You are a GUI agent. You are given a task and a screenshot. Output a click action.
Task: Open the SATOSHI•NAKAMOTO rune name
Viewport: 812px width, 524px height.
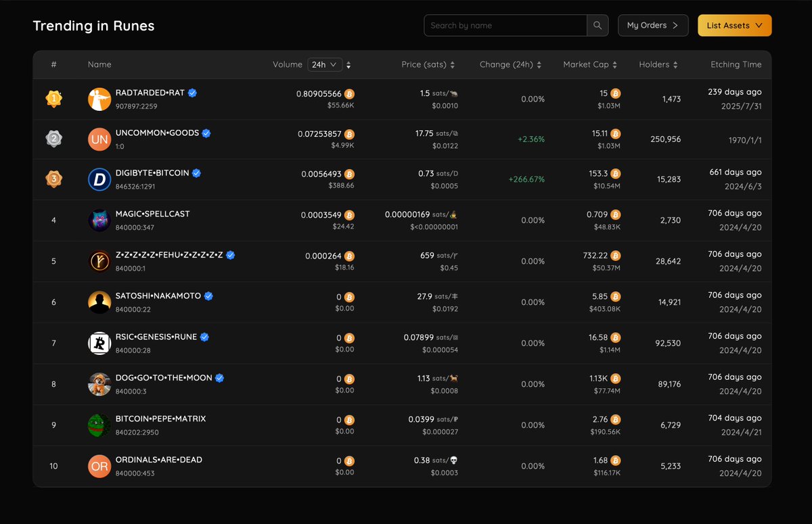[x=158, y=296]
